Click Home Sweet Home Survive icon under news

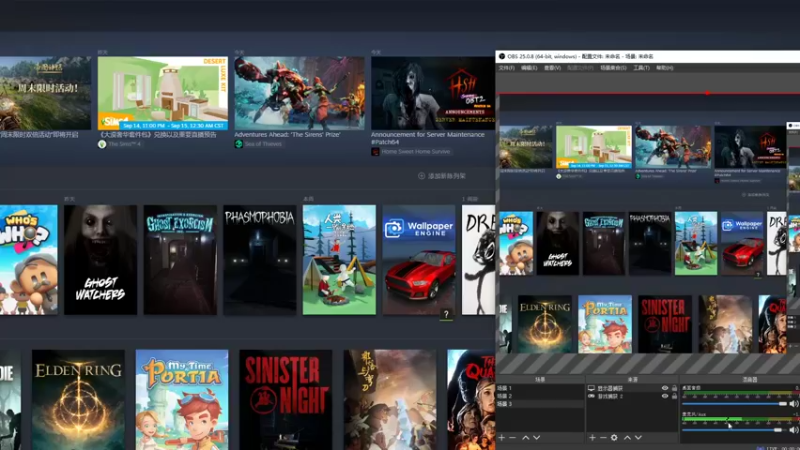[375, 152]
